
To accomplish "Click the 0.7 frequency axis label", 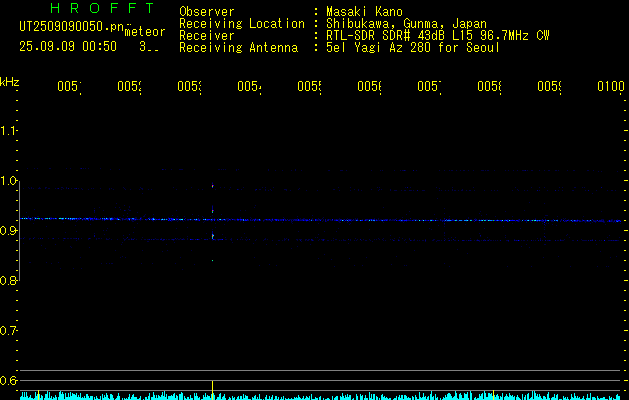I will (x=8, y=331).
